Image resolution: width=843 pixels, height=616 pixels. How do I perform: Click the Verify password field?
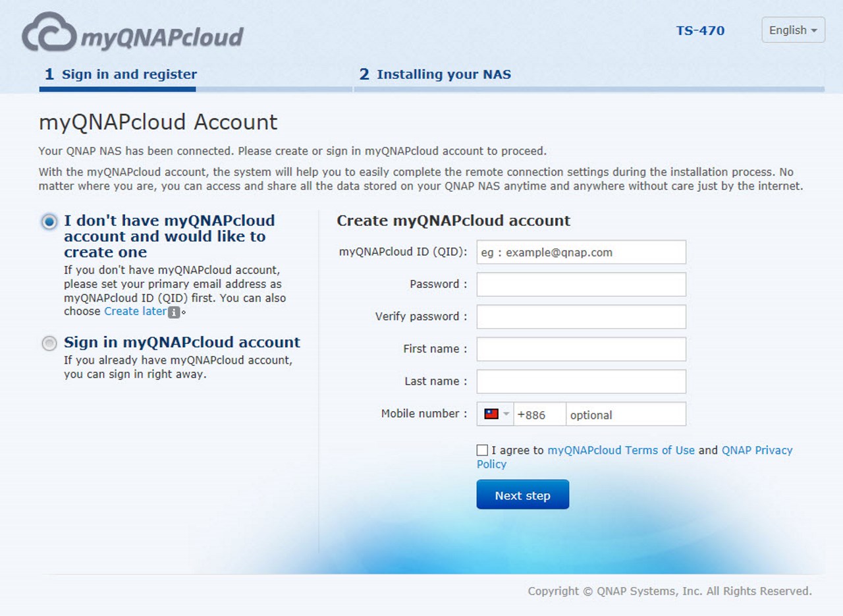click(582, 316)
